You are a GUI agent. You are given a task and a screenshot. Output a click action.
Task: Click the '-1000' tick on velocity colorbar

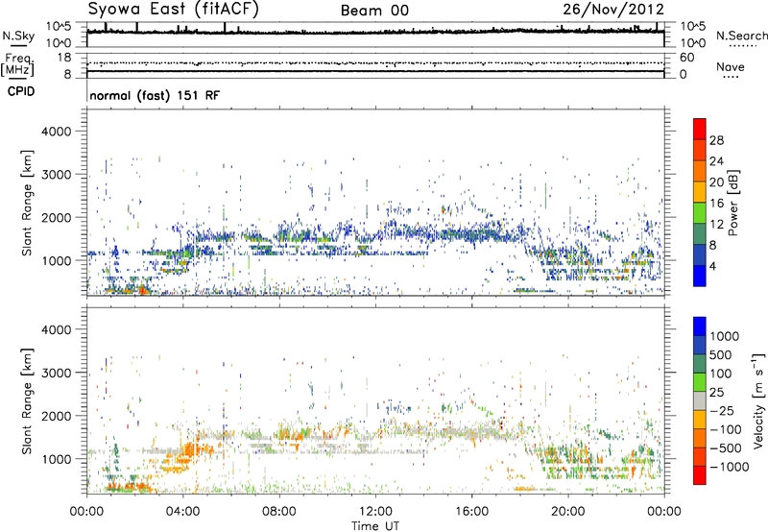click(x=730, y=467)
